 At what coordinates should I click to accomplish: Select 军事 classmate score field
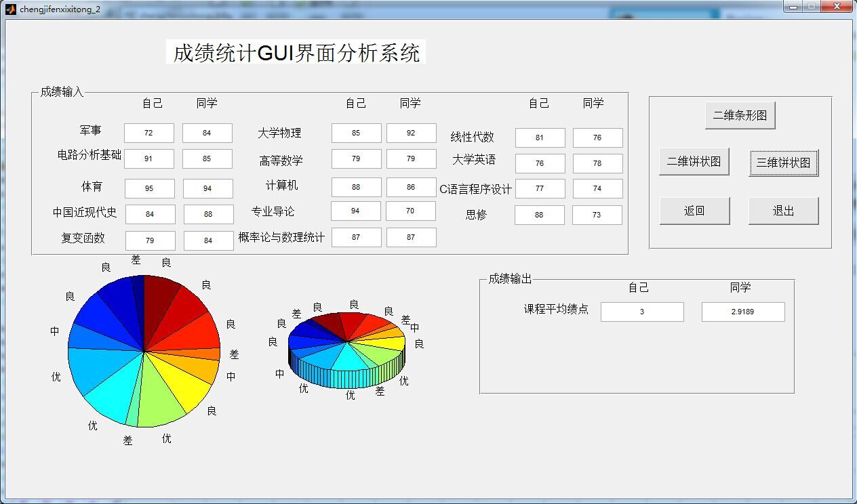click(x=207, y=133)
